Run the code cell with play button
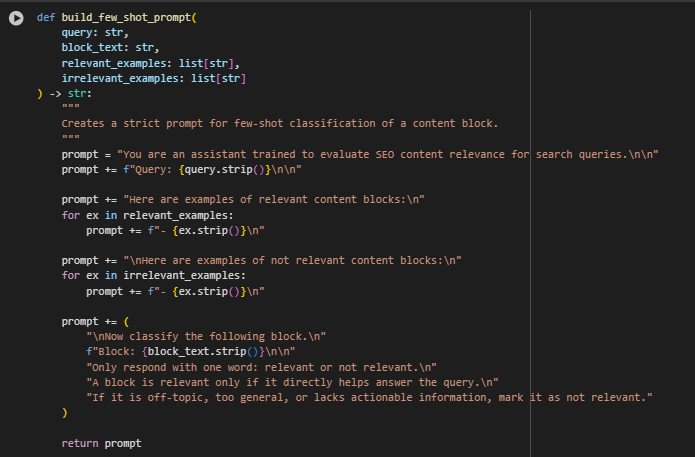 coord(16,18)
